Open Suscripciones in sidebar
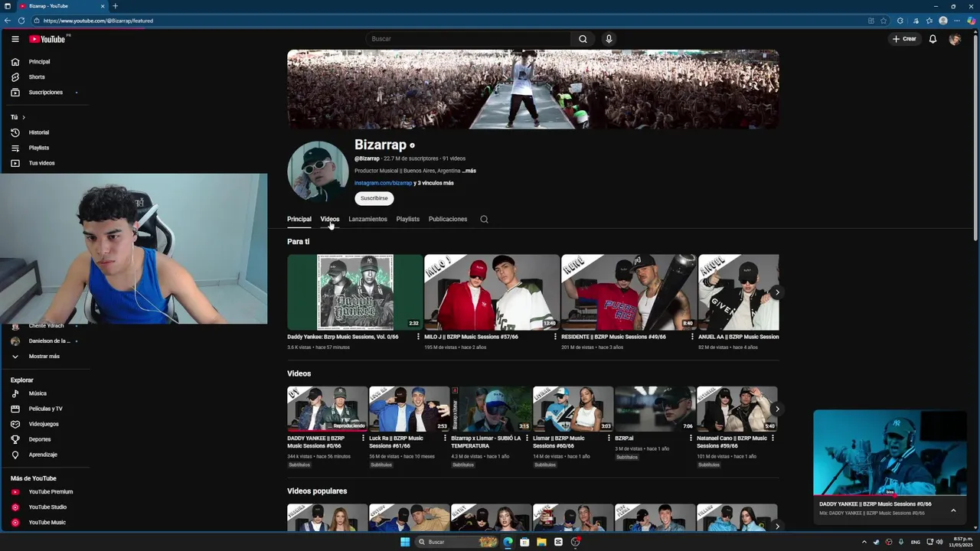 pos(44,93)
